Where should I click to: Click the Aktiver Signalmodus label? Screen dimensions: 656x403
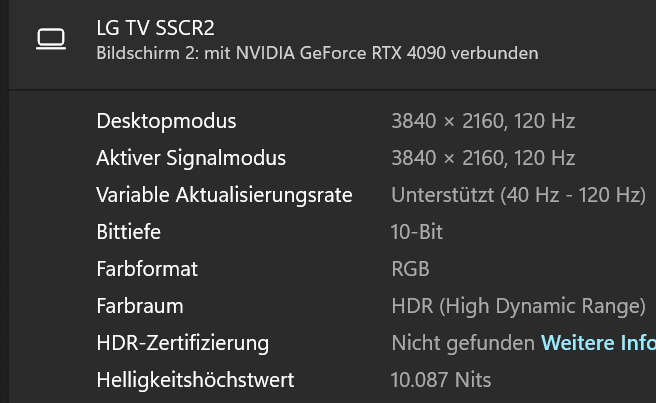191,158
